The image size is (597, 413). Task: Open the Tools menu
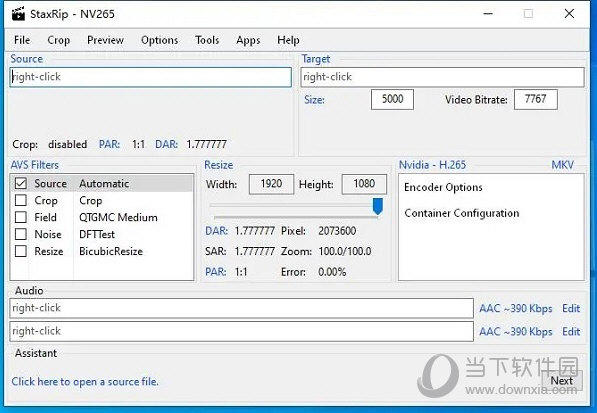207,40
